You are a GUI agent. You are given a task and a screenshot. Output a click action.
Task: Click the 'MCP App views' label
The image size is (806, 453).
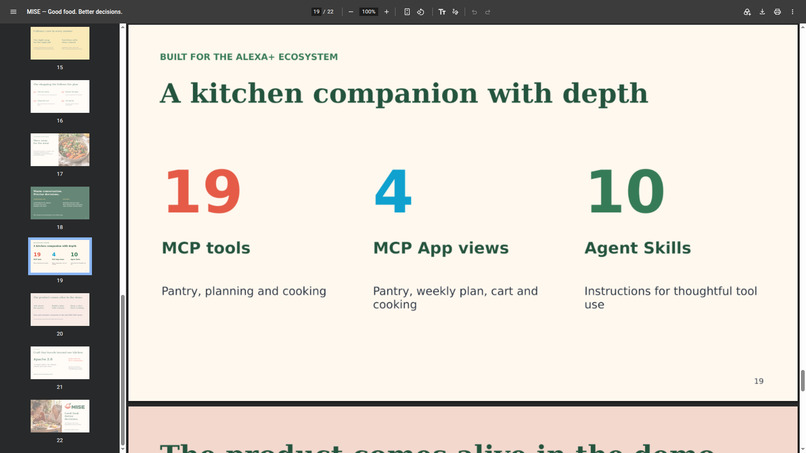[x=441, y=248]
